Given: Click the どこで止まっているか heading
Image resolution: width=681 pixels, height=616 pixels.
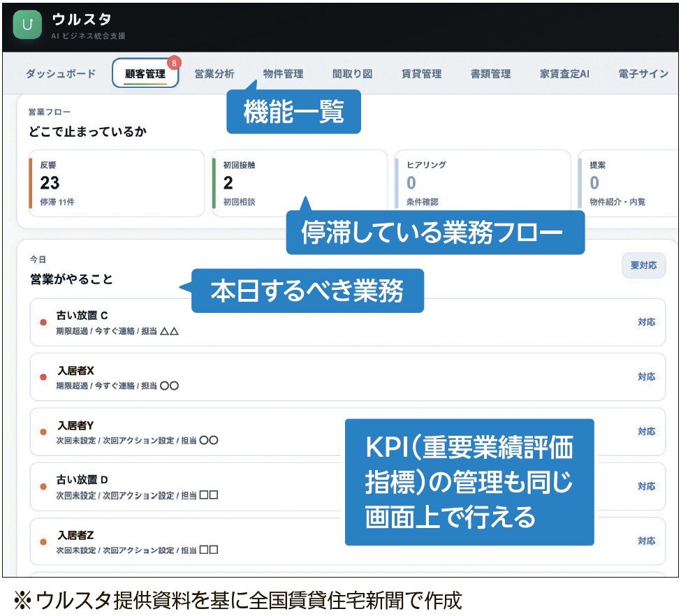Looking at the screenshot, I should 87,131.
